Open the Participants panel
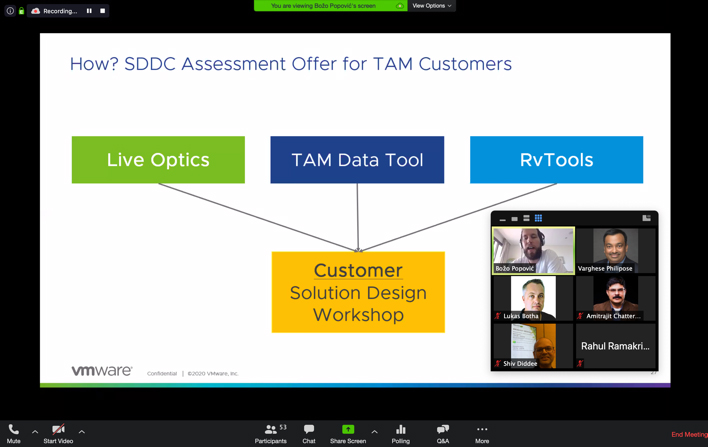Viewport: 708px width, 447px height. [x=270, y=433]
